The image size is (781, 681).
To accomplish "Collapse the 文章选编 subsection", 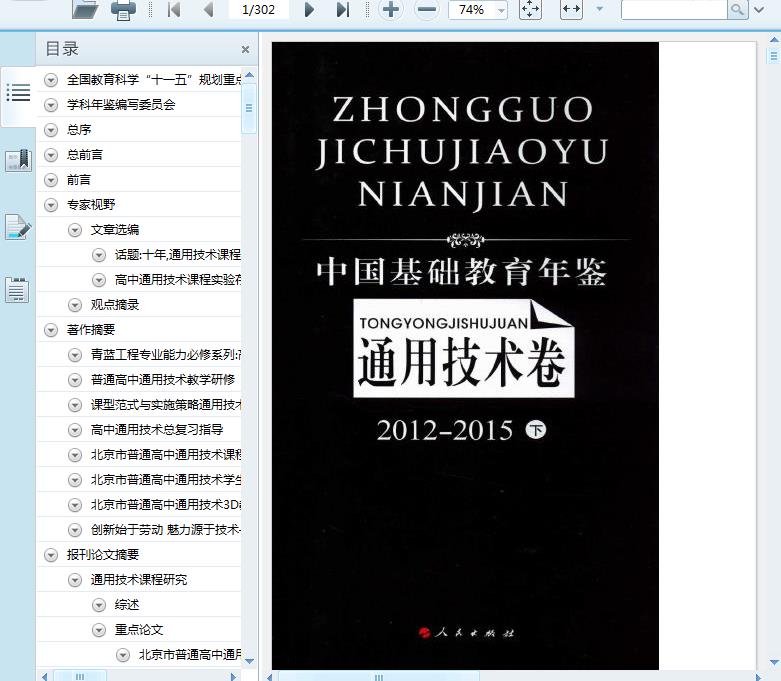I will pyautogui.click(x=75, y=230).
